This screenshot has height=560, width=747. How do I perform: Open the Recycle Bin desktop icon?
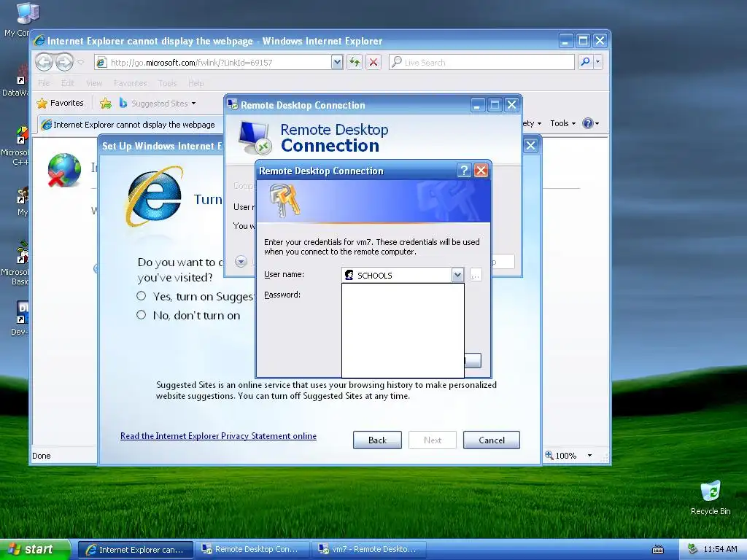(711, 498)
